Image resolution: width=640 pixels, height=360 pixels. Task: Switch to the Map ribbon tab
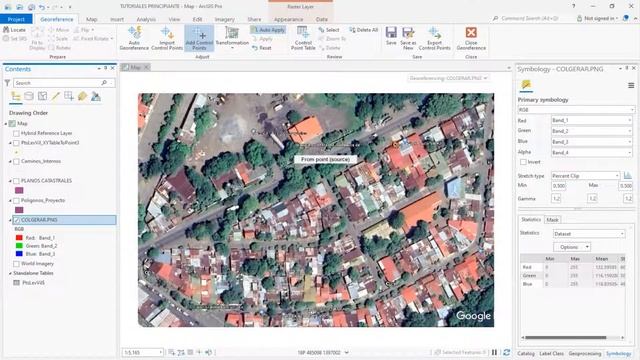click(91, 19)
